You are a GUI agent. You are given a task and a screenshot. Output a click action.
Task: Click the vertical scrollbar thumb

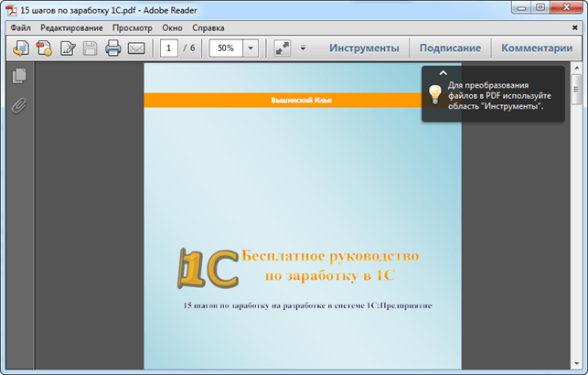tap(576, 90)
